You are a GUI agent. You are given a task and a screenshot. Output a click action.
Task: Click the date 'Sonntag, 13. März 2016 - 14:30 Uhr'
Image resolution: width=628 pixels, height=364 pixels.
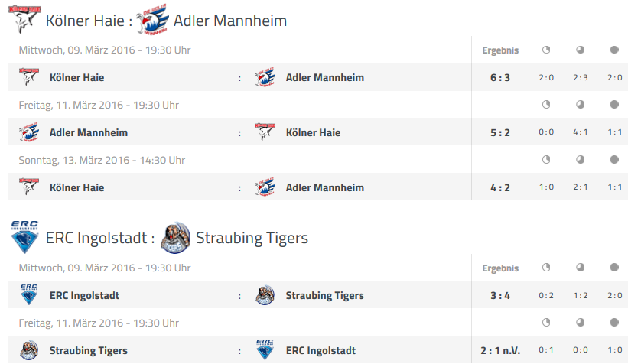102,160
